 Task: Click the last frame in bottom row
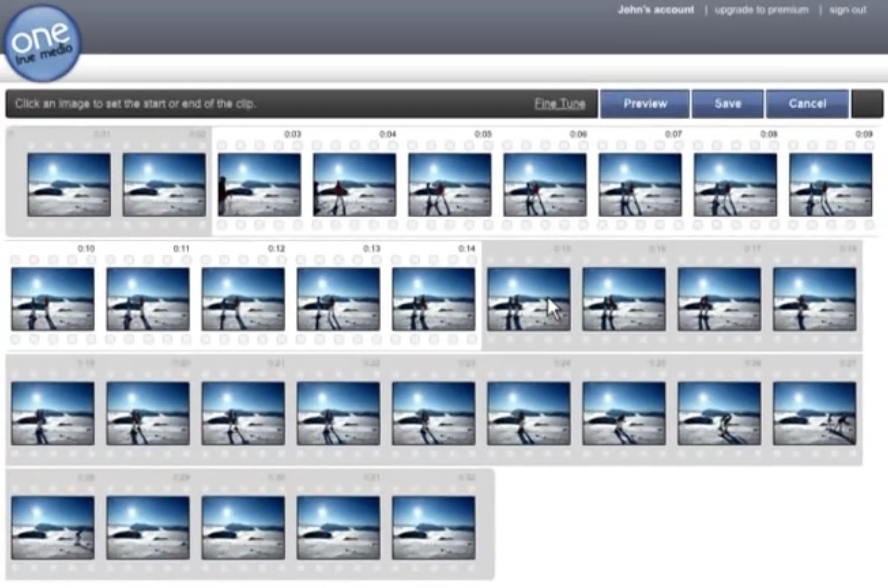tap(434, 528)
